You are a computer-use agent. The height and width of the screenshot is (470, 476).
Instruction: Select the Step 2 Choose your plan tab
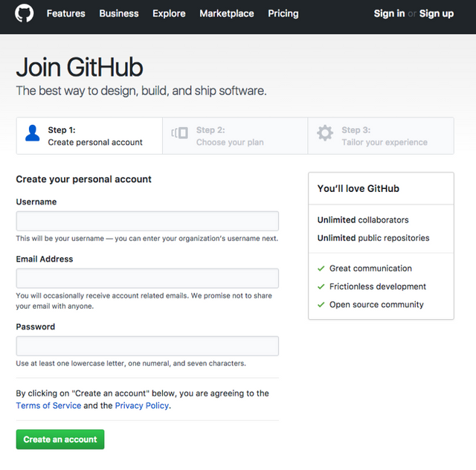click(x=235, y=135)
